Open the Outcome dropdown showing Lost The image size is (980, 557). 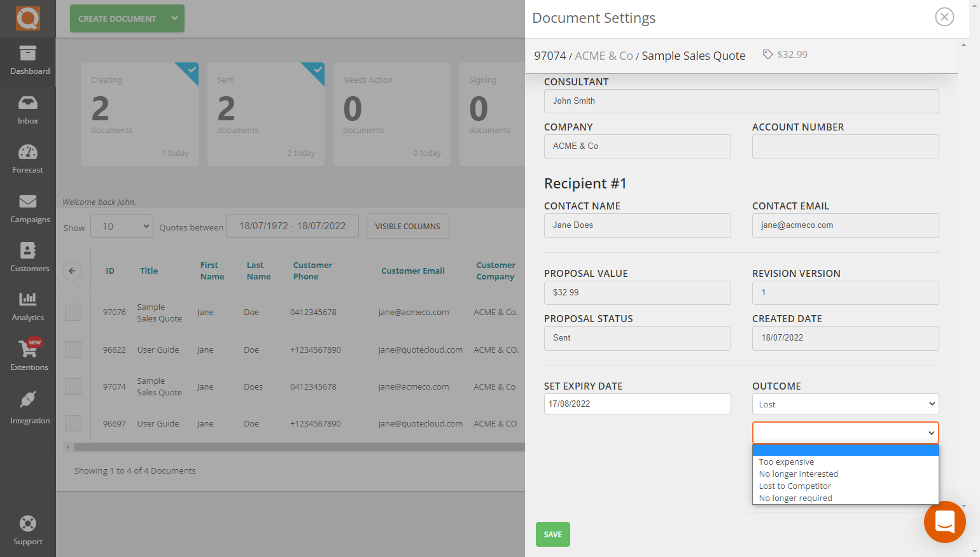(845, 404)
